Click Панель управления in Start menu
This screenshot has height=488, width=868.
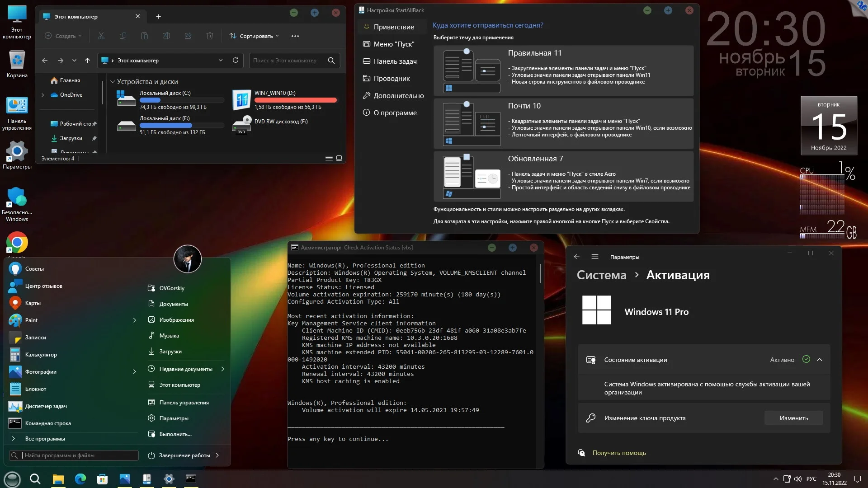[184, 402]
